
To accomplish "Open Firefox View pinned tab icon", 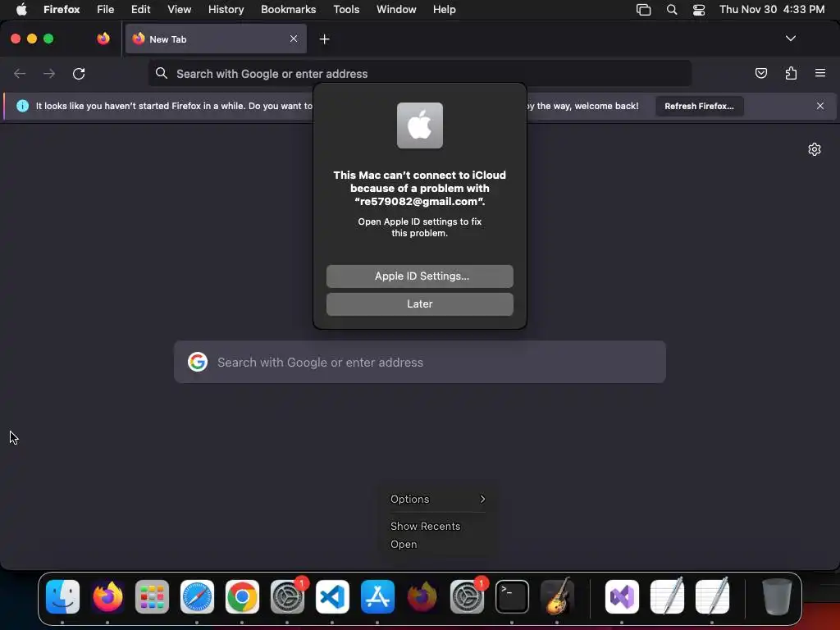I will [x=103, y=39].
